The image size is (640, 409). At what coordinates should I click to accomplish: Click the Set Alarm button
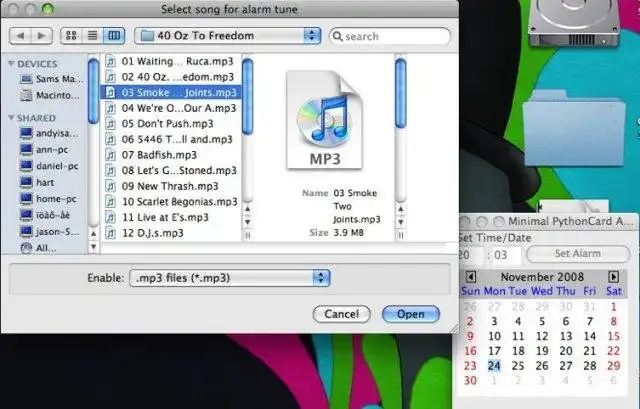(x=578, y=253)
